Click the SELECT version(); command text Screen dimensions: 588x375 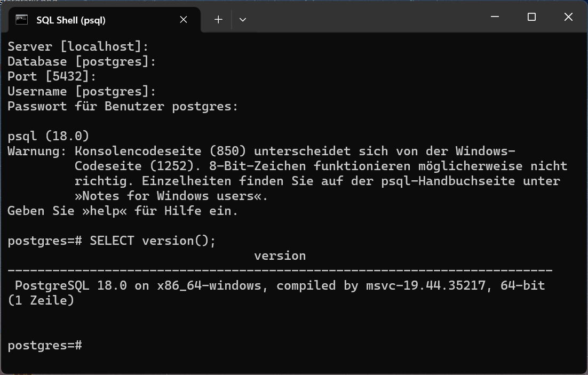tap(153, 241)
